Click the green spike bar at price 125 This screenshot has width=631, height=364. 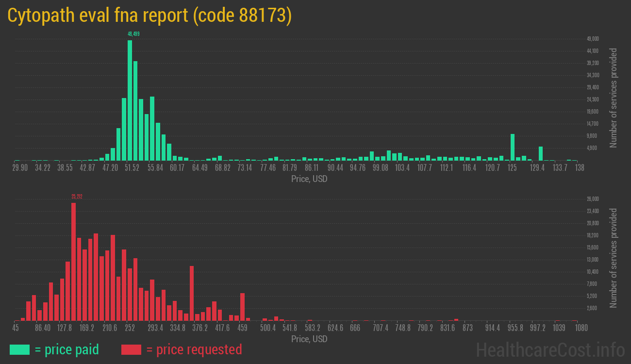click(x=513, y=147)
